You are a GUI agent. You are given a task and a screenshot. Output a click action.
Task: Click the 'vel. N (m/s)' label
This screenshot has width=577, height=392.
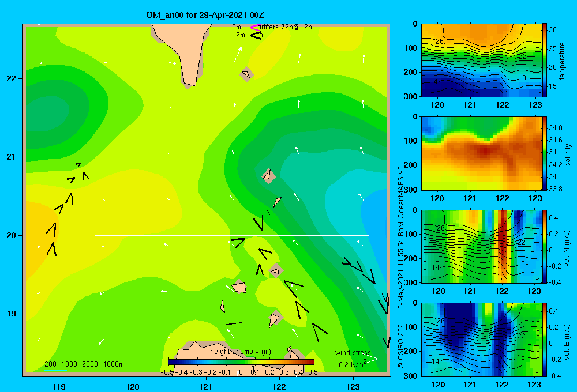coord(567,248)
